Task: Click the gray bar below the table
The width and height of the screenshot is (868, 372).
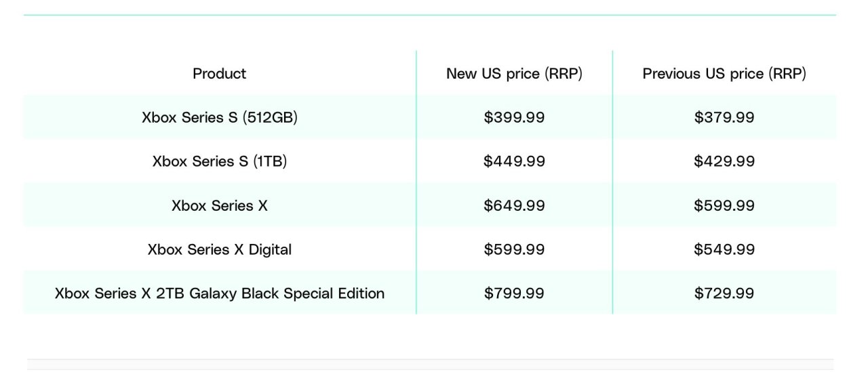Action: [x=430, y=365]
